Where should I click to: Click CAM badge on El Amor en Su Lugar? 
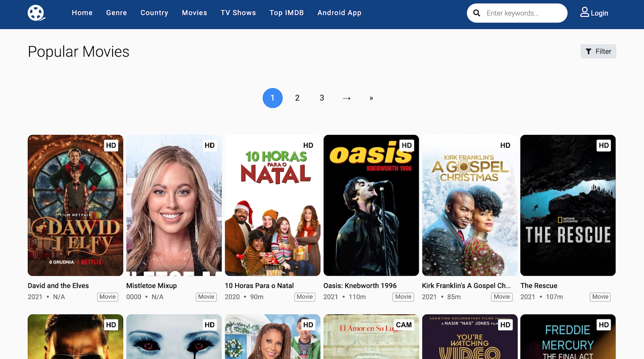[x=404, y=325]
